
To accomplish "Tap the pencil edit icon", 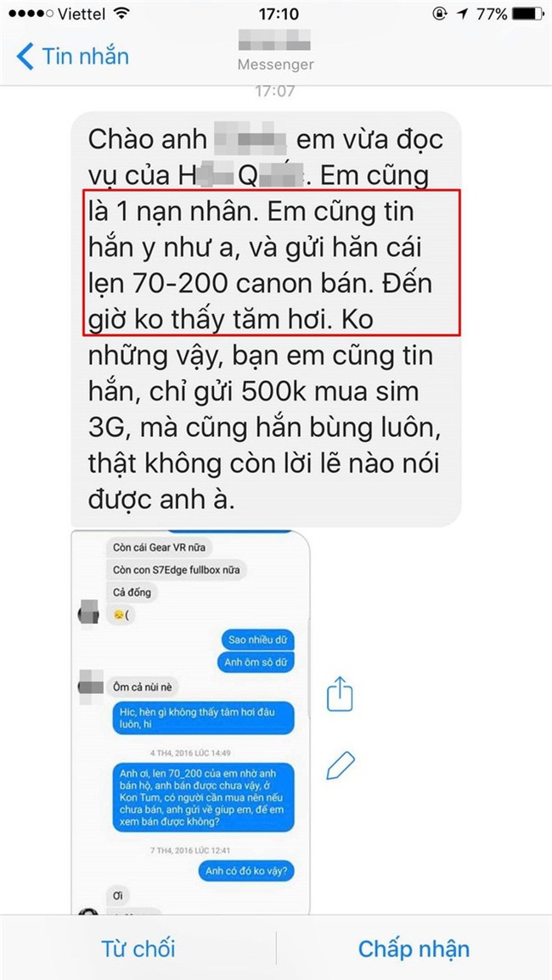I will tap(341, 765).
